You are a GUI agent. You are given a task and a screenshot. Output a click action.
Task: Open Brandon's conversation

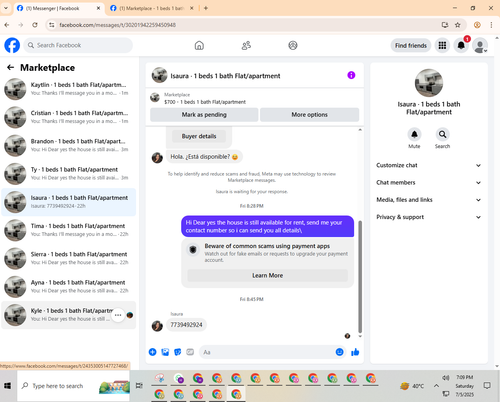click(69, 146)
